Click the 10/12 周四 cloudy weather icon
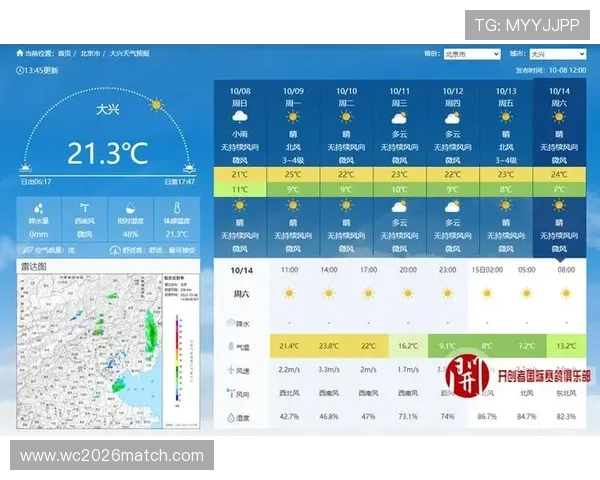 (453, 118)
